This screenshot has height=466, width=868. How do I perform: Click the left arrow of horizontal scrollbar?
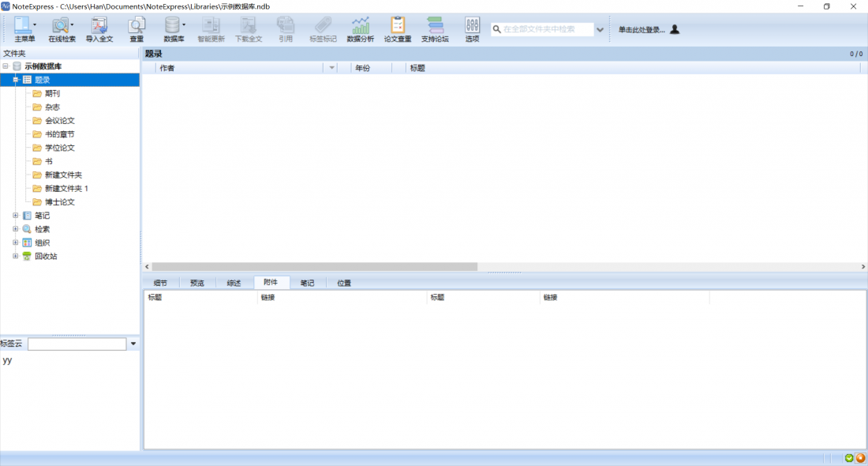[x=147, y=266]
